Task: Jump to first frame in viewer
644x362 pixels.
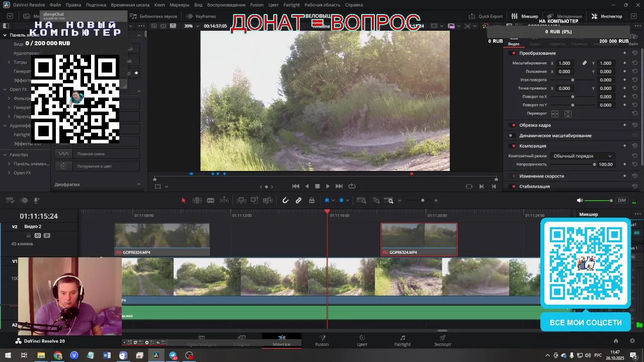Action: (296, 186)
